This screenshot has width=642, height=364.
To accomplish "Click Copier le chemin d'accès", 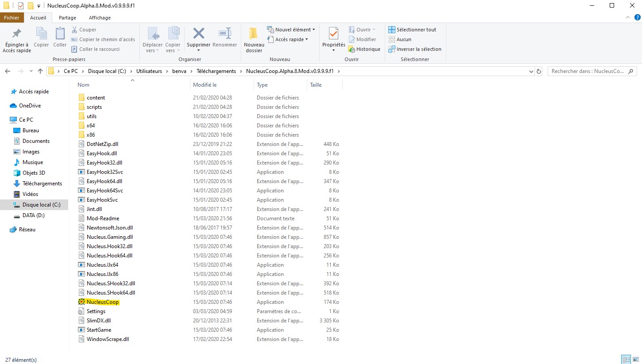I will (x=103, y=39).
